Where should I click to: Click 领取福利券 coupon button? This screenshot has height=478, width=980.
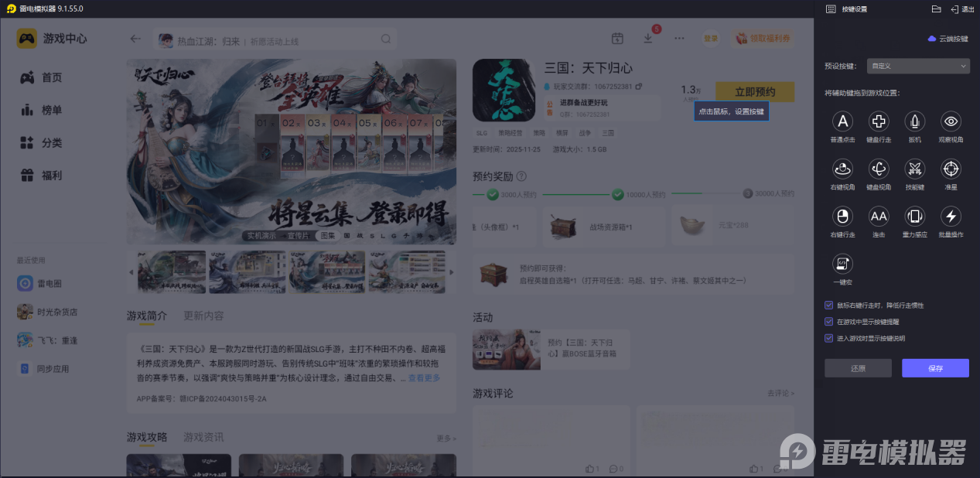[x=763, y=39]
